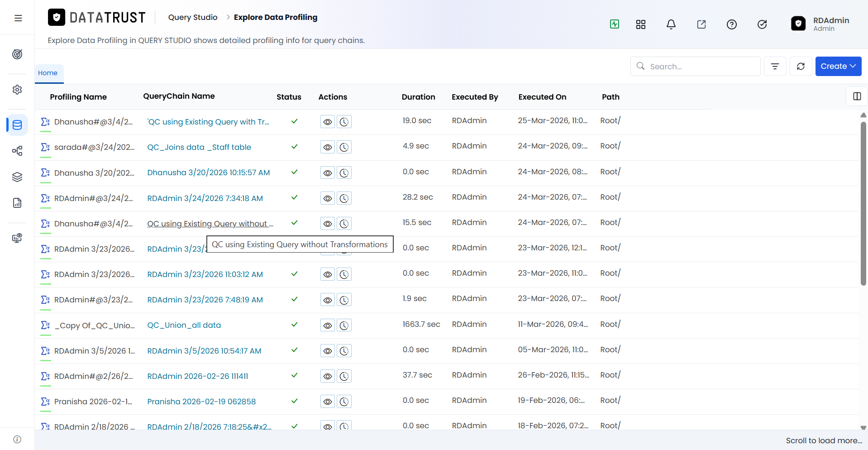The image size is (868, 450).
Task: Open the RDAdmin user profile menu
Action: point(820,24)
